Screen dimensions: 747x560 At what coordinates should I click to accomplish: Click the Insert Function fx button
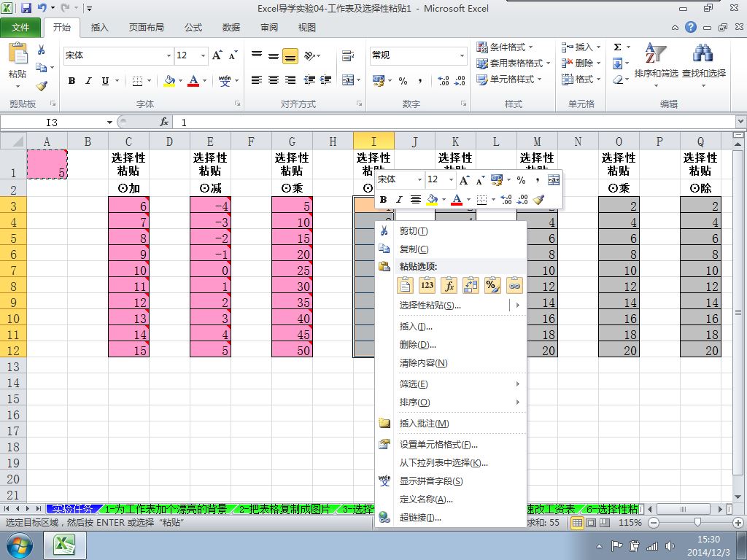coord(164,122)
